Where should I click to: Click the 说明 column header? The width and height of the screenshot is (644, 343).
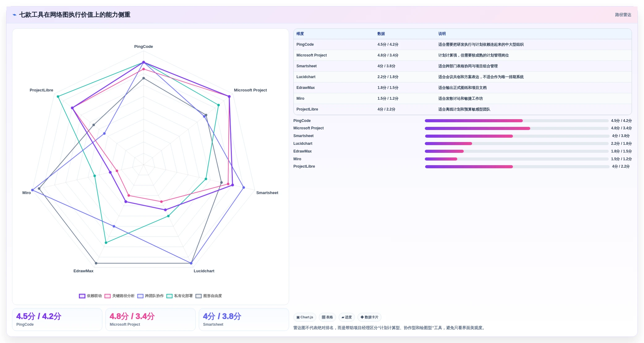pyautogui.click(x=442, y=34)
